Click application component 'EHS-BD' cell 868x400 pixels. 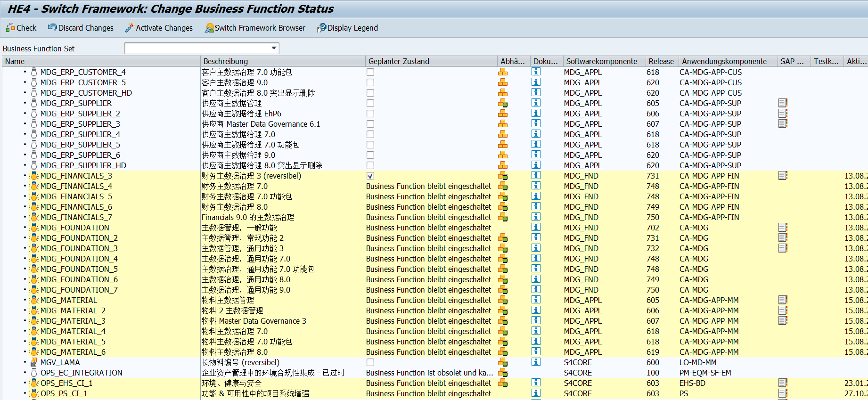tap(692, 383)
